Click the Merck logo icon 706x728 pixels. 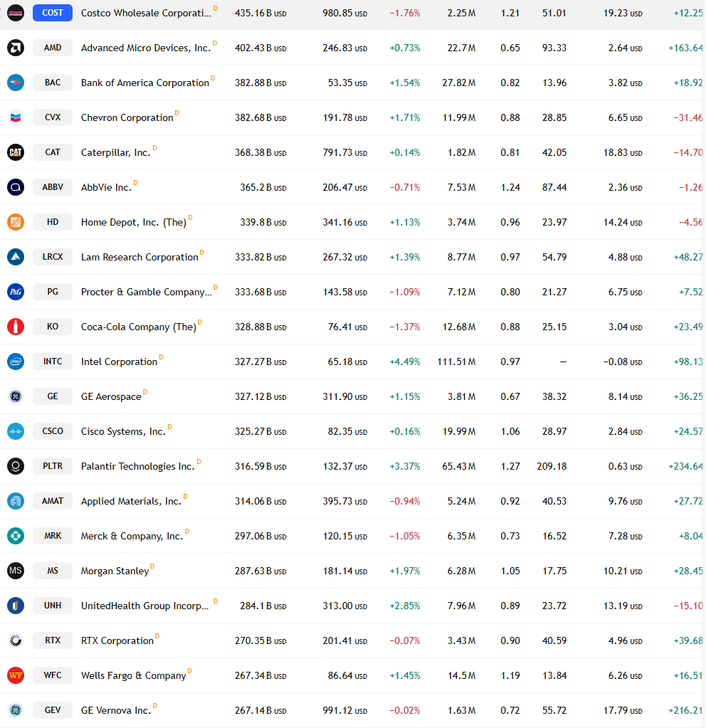click(16, 536)
